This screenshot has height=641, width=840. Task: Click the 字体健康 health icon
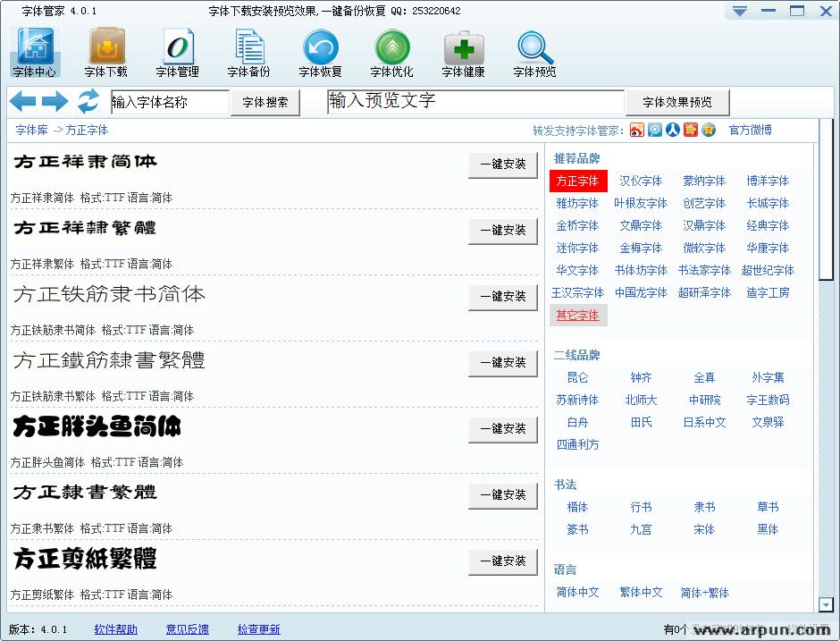[x=463, y=51]
